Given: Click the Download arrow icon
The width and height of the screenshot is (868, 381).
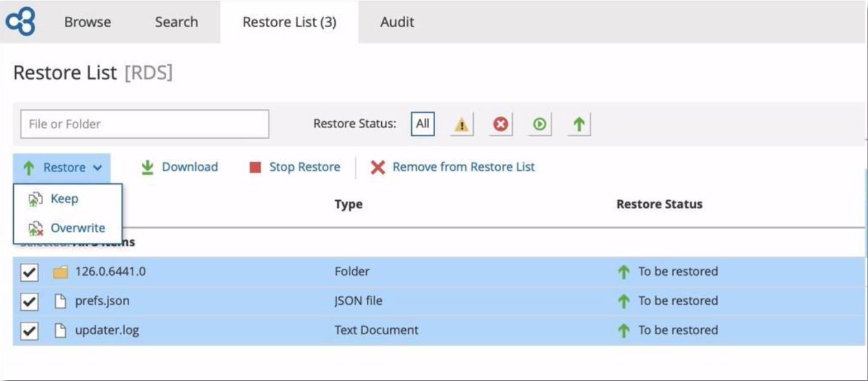Looking at the screenshot, I should click(x=147, y=168).
